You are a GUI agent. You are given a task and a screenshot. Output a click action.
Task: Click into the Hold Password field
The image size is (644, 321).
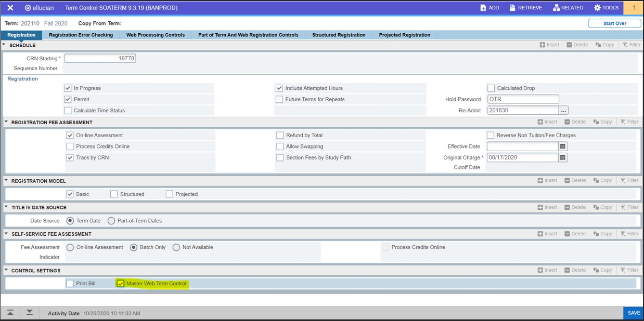[x=523, y=99]
